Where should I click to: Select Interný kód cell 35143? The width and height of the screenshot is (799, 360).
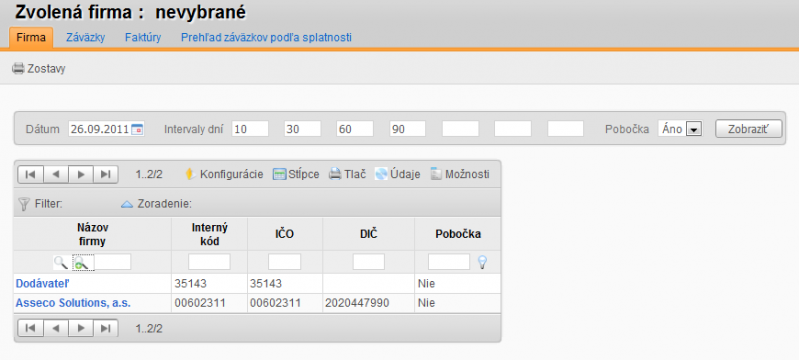[210, 284]
